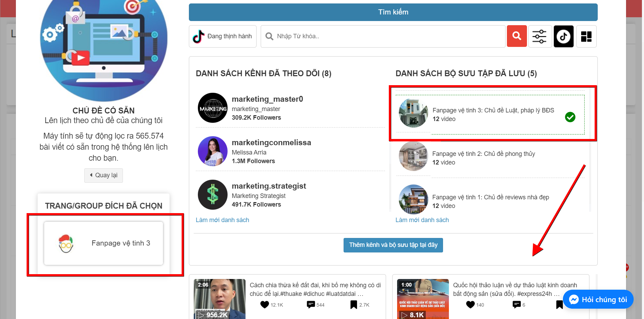Click Fanpage vệ tinh 1: Chủ đề reviews nhà đẹp
Viewport: 644px width, 319px height.
point(490,197)
